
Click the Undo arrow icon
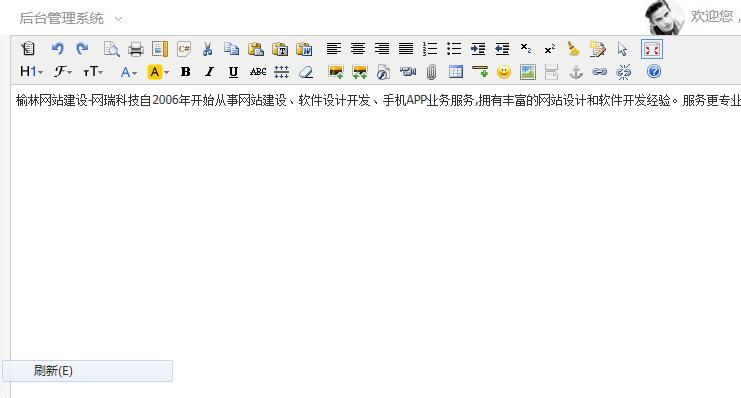point(58,49)
